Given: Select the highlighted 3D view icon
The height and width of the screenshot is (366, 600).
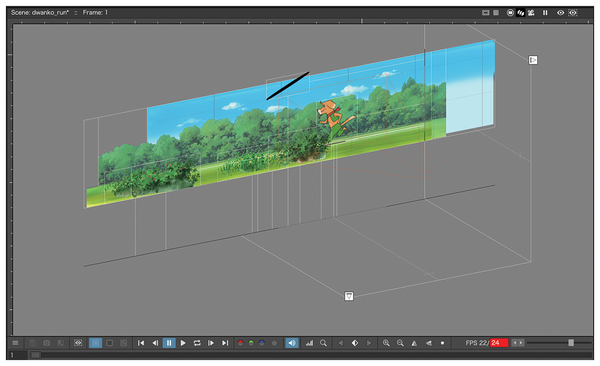Looking at the screenshot, I should coord(520,13).
